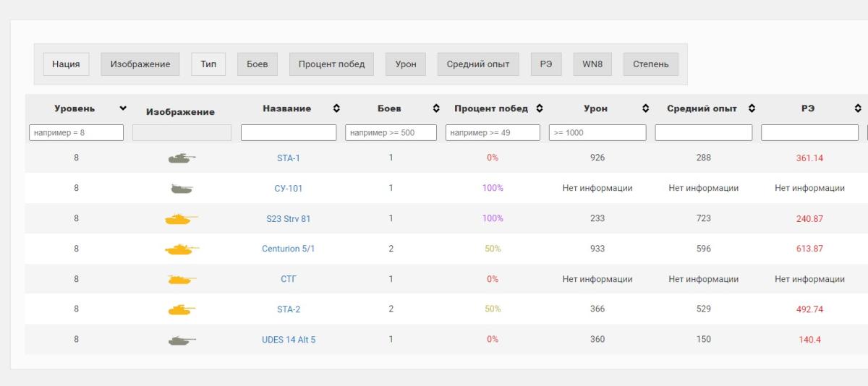This screenshot has width=868, height=386.
Task: Click the STA-1 tank icon
Action: click(181, 158)
